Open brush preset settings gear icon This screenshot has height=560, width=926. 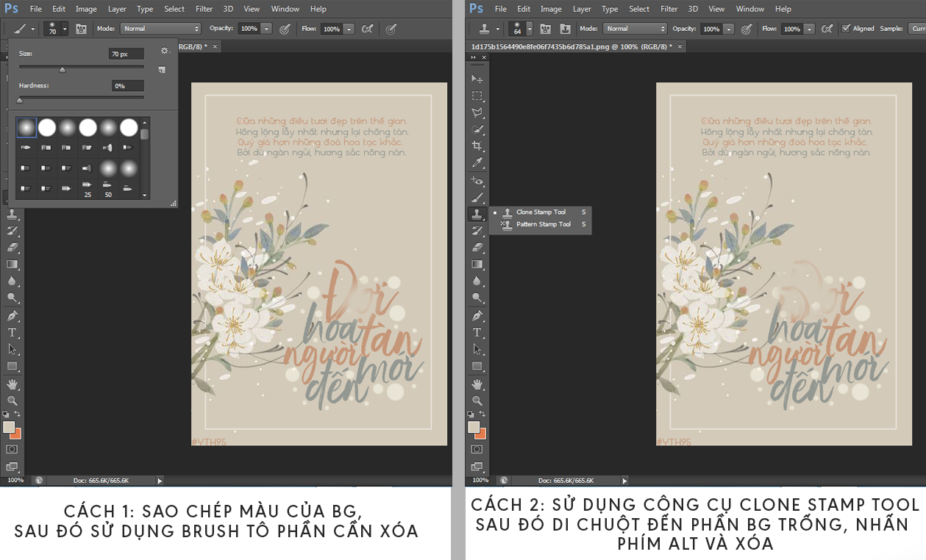(x=164, y=51)
